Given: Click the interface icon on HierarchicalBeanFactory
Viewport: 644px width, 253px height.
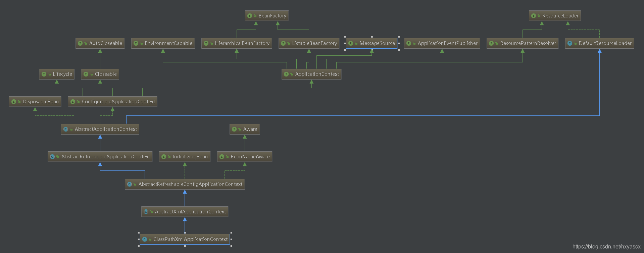Looking at the screenshot, I should coord(206,43).
